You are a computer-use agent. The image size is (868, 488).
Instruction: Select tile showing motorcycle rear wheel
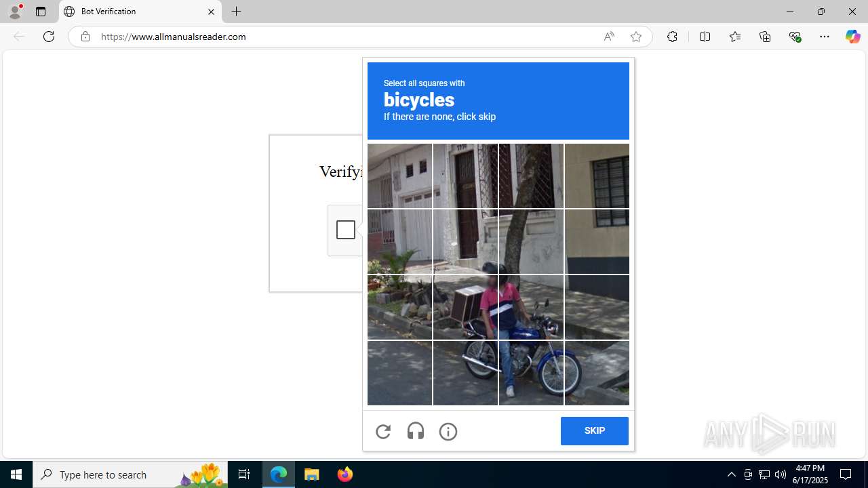(465, 373)
